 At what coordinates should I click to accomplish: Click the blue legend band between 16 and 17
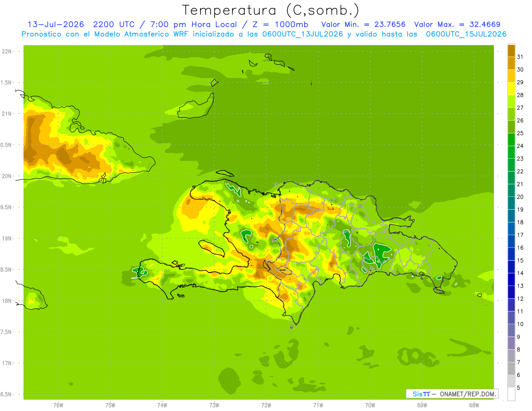point(511,241)
